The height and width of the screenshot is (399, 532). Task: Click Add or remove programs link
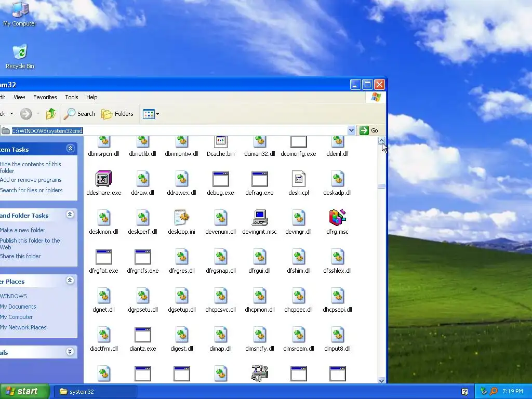coord(31,180)
